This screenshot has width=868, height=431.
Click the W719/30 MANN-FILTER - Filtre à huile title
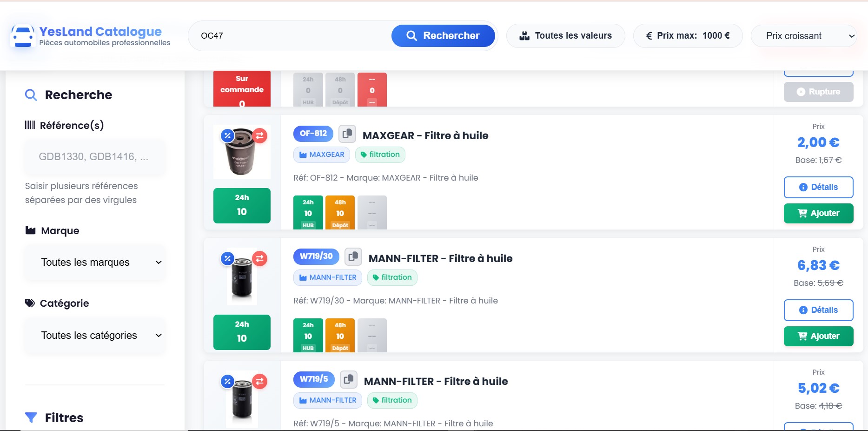point(440,258)
